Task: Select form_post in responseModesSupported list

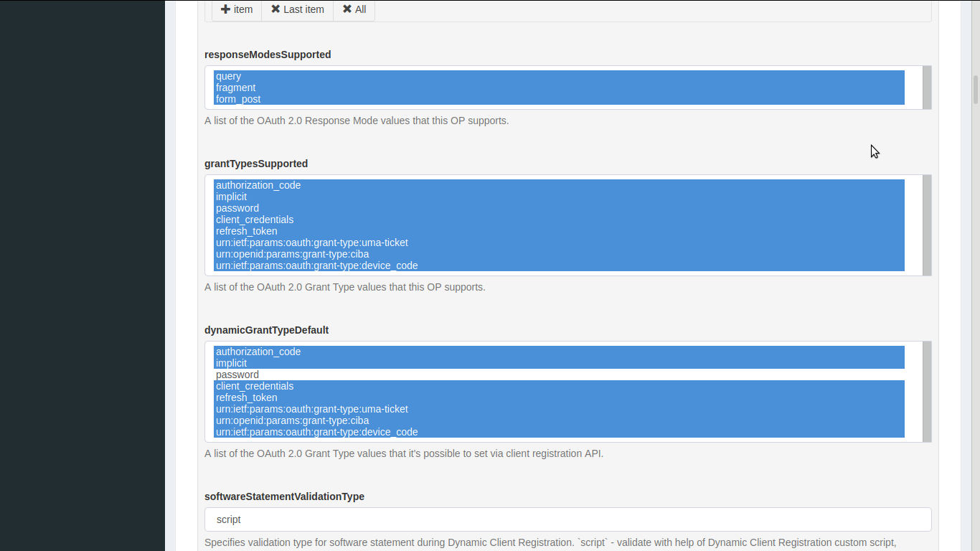Action: [x=559, y=99]
